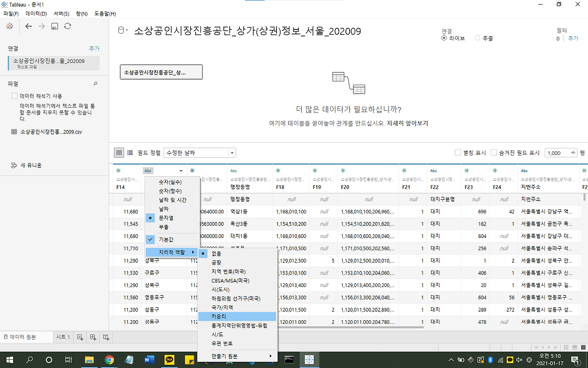Open the Windows Start menu
Image resolution: width=588 pixels, height=368 pixels.
pos(9,360)
